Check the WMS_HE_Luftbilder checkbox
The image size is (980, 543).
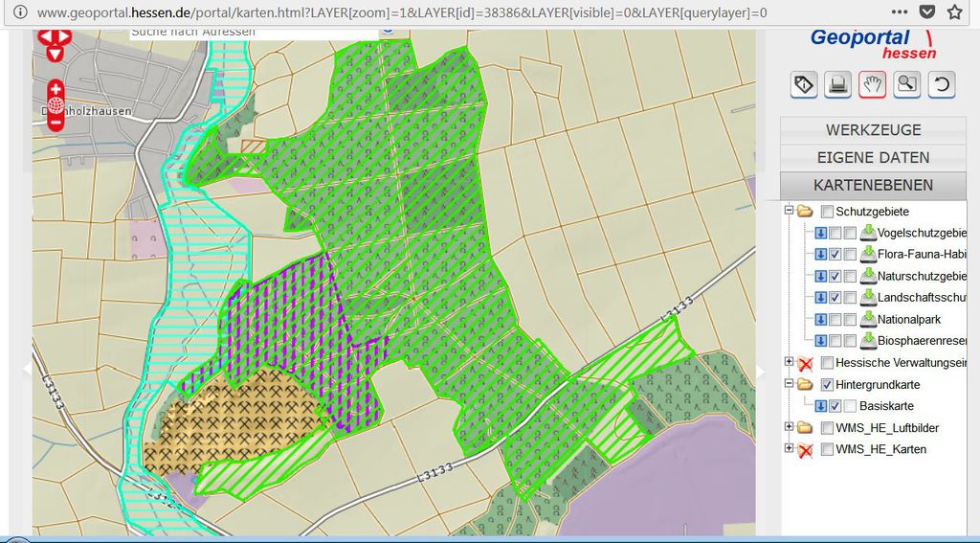click(828, 427)
